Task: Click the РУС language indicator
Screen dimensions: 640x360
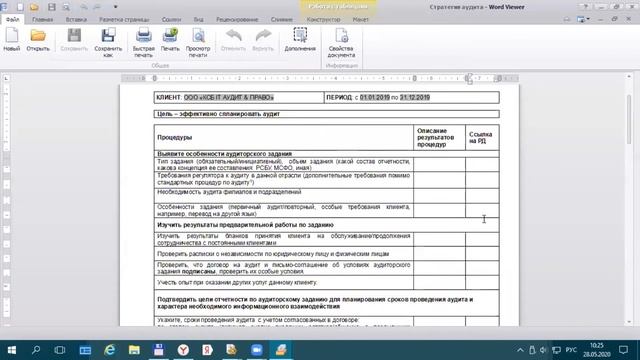Action: [571, 350]
